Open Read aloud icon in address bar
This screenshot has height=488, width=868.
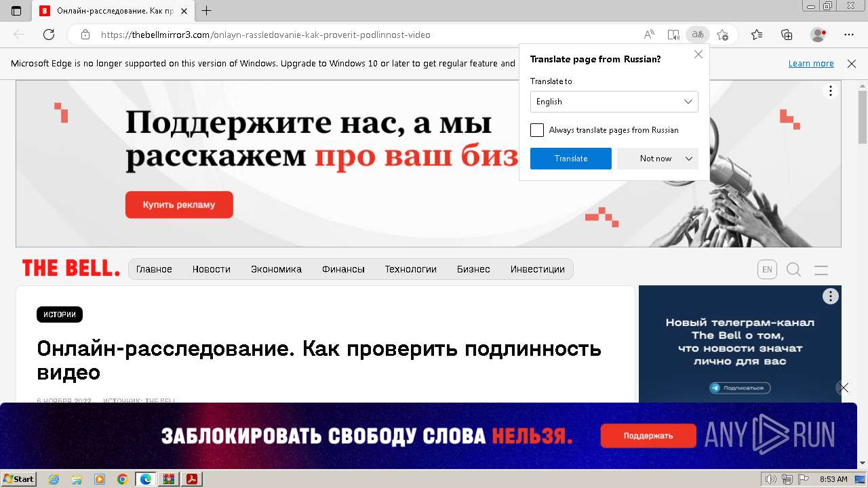649,35
